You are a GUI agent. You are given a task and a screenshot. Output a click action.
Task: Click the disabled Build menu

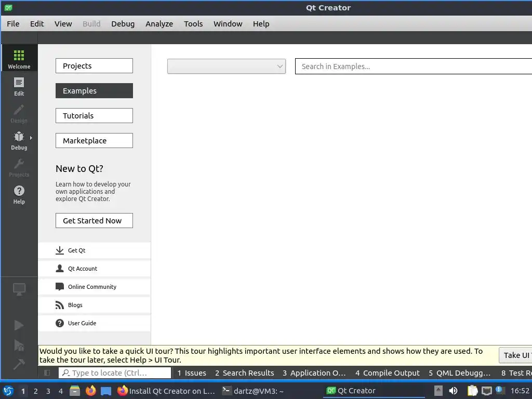pos(91,24)
